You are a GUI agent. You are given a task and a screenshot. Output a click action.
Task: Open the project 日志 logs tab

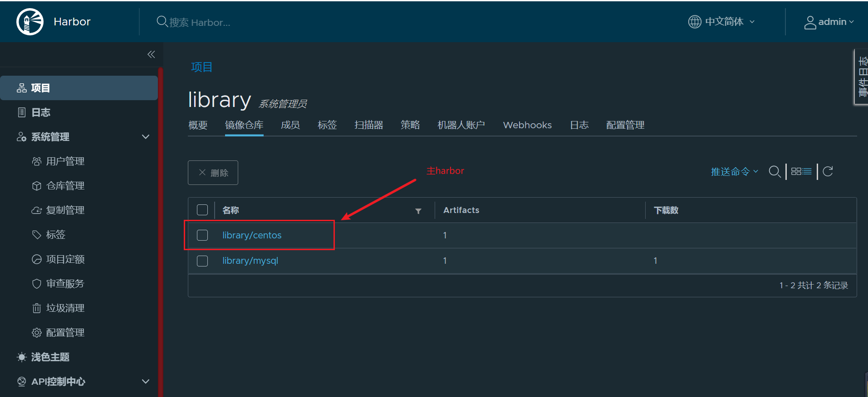(x=579, y=125)
